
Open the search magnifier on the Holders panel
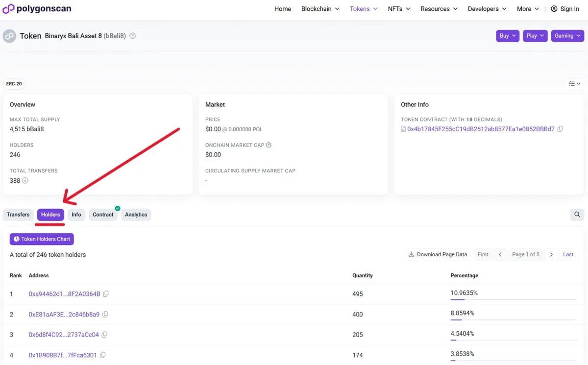click(x=577, y=215)
